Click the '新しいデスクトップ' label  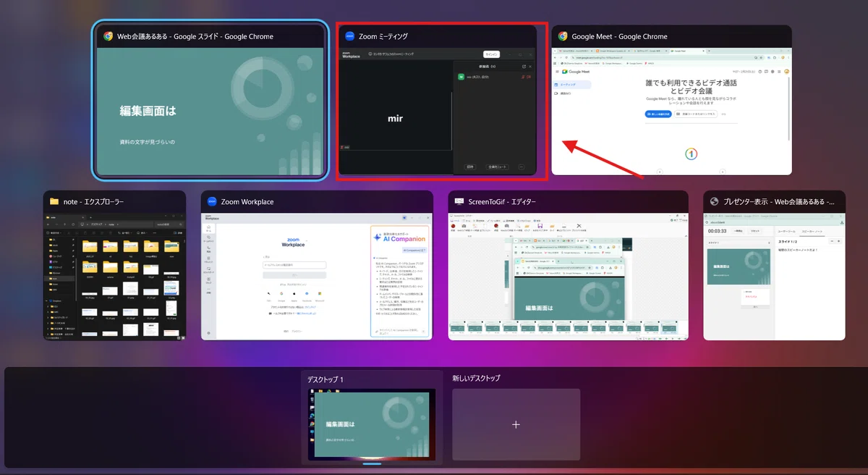[x=476, y=379]
